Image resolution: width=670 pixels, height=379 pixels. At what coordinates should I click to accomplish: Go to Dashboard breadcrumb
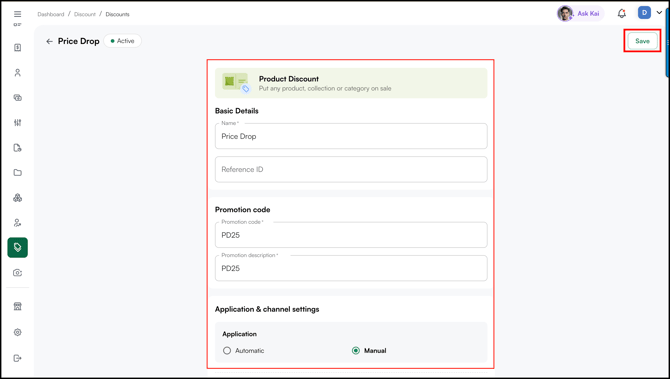[50, 14]
